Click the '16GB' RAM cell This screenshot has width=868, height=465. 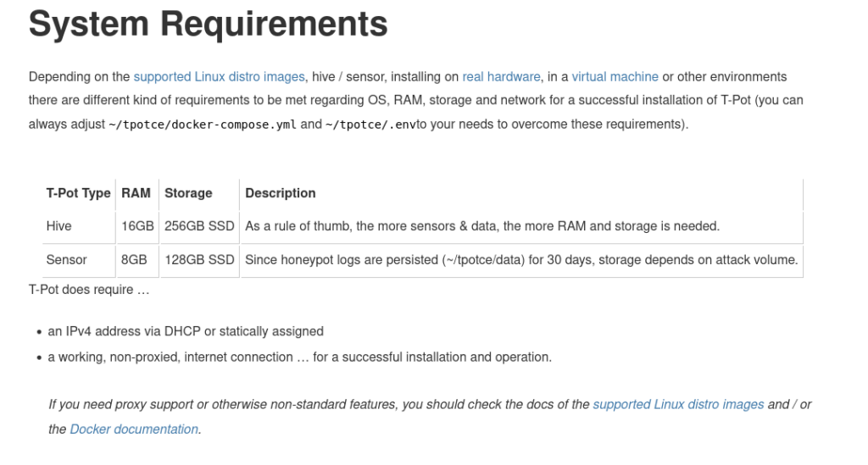coord(137,226)
